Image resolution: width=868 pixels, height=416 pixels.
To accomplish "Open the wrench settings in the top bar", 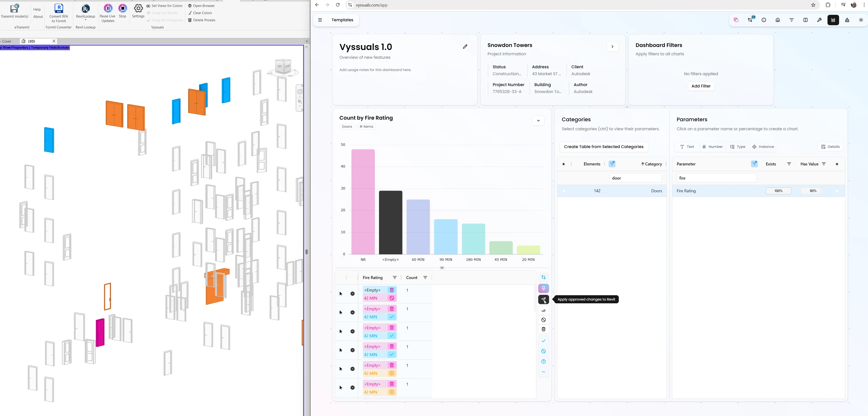I will point(819,20).
